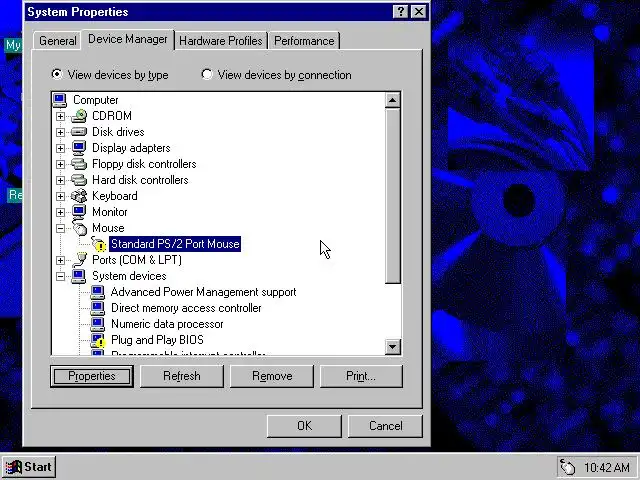Click the Plug and Play BIOS warning icon
The height and width of the screenshot is (480, 640).
click(x=98, y=340)
